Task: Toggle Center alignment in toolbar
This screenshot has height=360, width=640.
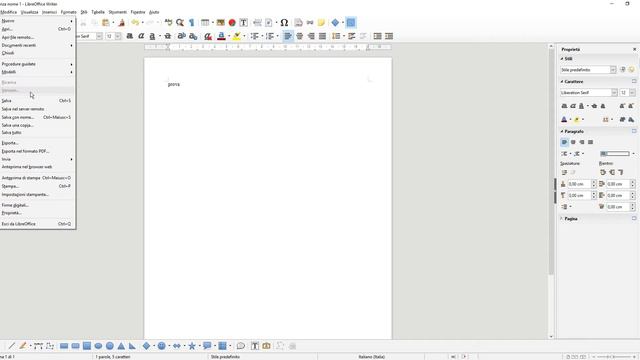Action: [300, 36]
